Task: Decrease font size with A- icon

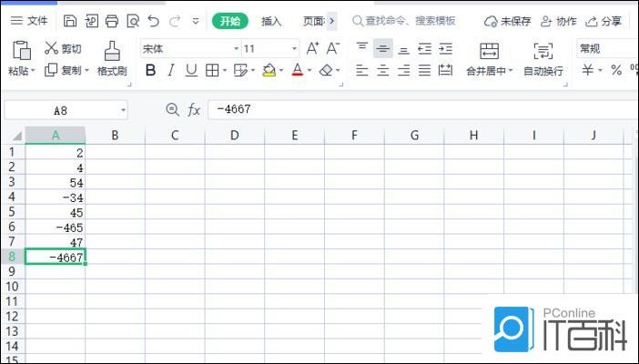Action: [x=333, y=48]
